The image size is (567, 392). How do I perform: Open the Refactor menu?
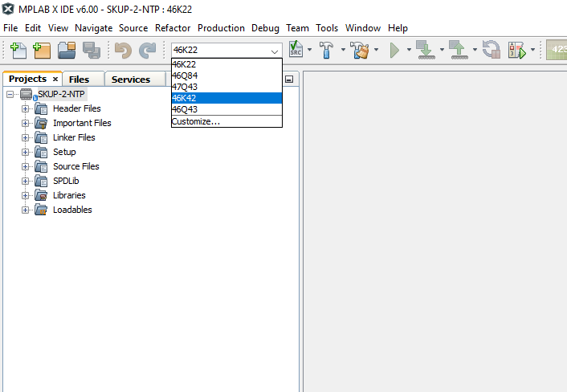pos(173,28)
